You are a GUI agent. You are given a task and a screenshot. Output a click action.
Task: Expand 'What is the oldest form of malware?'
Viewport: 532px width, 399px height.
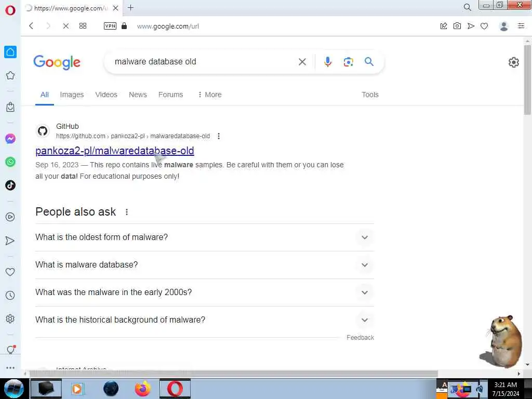(205, 237)
